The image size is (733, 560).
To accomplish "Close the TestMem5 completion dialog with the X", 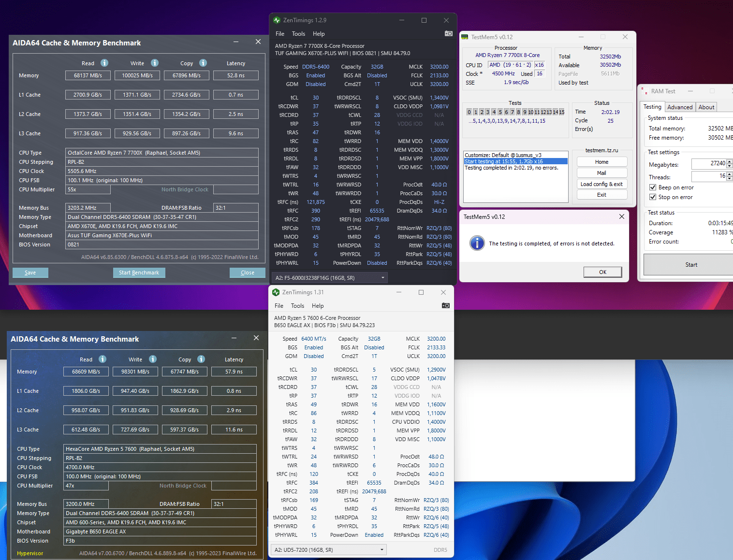I will (x=621, y=216).
